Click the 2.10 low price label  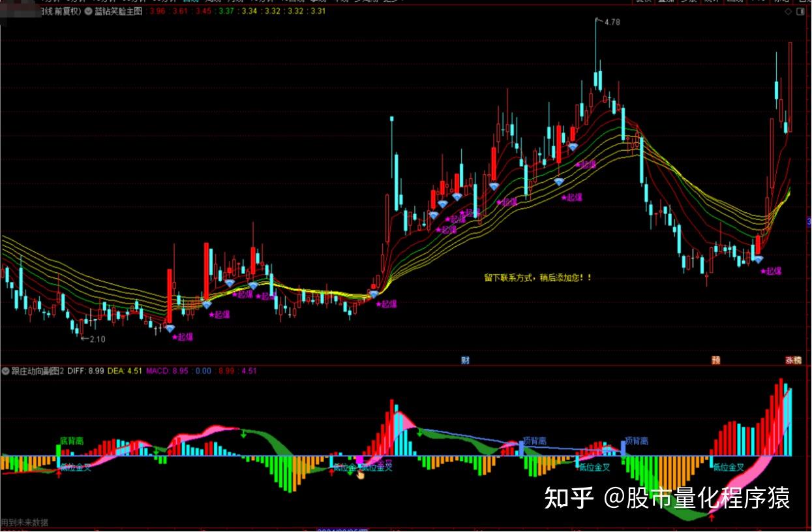pyautogui.click(x=97, y=339)
